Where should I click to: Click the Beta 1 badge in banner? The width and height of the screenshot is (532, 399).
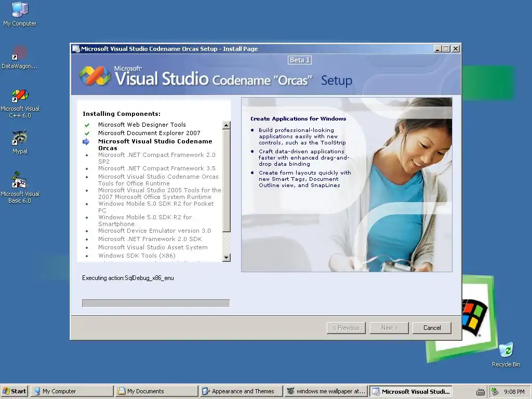click(x=300, y=60)
